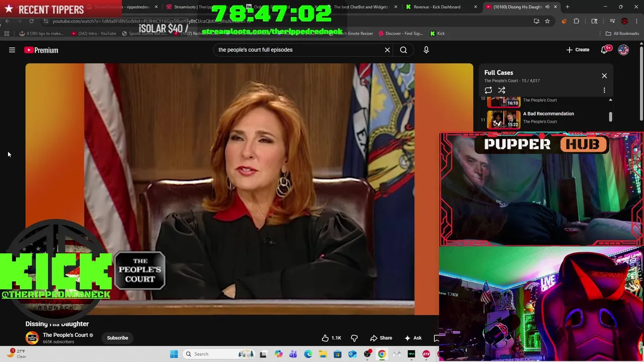Open The People's Court channel avatar
The height and width of the screenshot is (362, 644).
pyautogui.click(x=32, y=338)
